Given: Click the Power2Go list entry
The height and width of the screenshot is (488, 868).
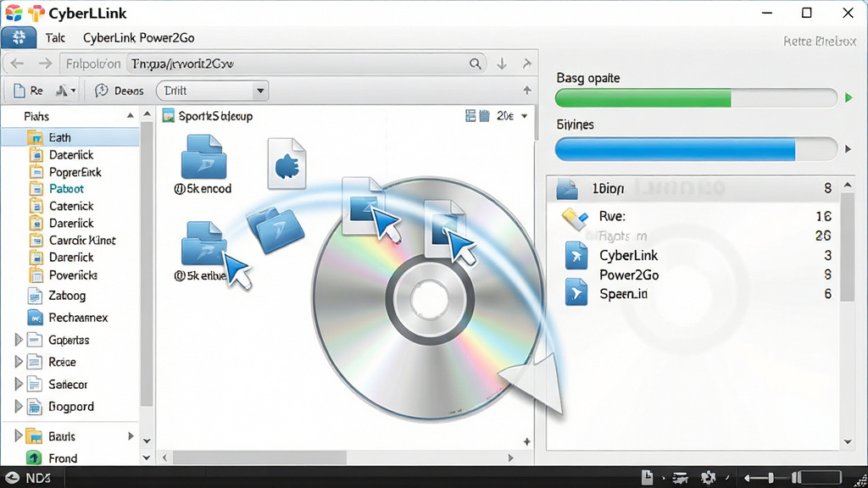Looking at the screenshot, I should (629, 275).
